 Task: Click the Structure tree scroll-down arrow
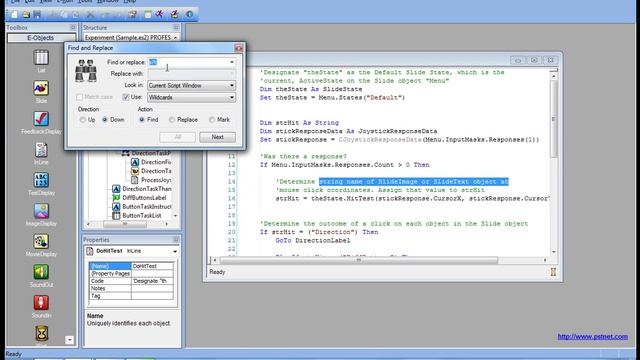coord(175,216)
